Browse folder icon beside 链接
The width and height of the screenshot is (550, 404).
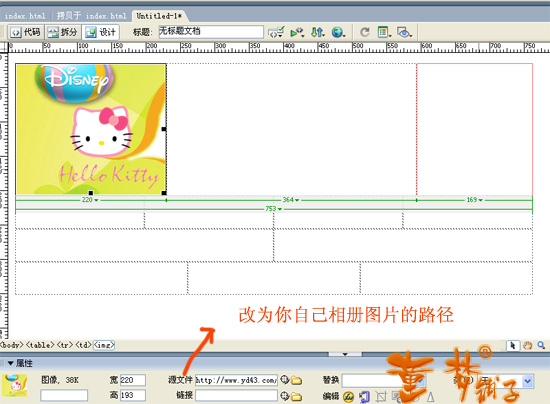[x=297, y=397]
